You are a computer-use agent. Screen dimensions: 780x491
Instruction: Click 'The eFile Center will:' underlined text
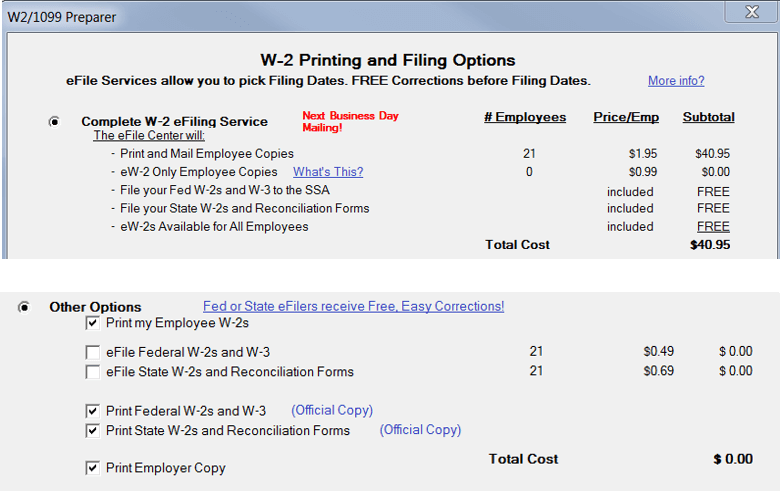[x=150, y=136]
